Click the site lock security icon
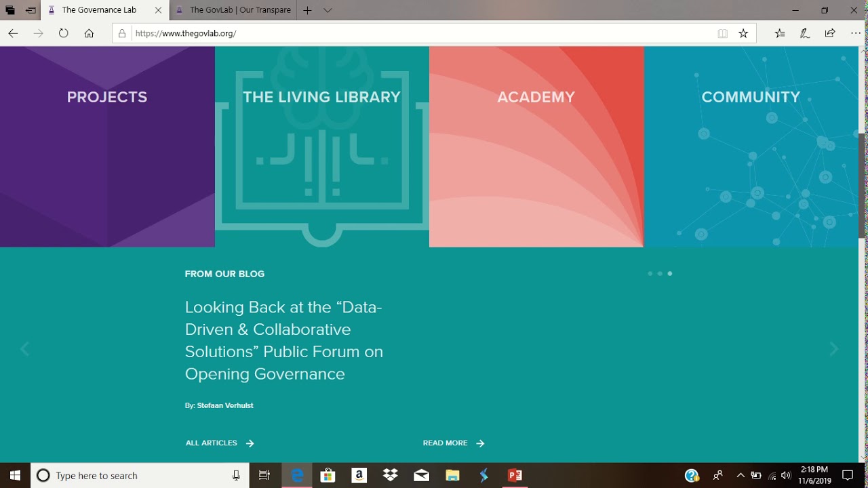This screenshot has width=868, height=488. click(122, 33)
